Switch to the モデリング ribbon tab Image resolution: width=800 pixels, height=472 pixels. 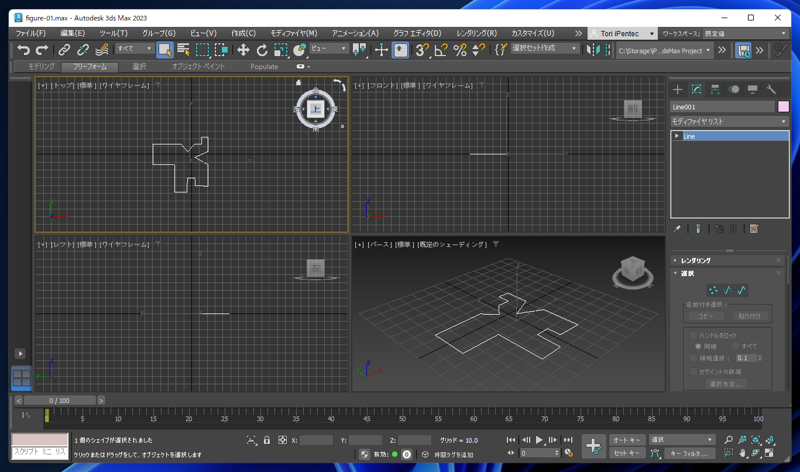coord(41,67)
